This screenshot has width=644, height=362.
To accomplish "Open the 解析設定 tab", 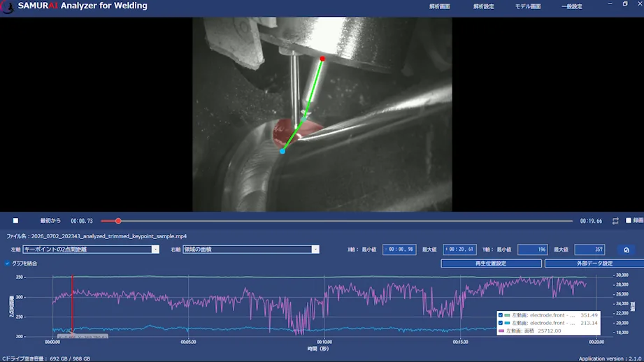I will 483,6.
